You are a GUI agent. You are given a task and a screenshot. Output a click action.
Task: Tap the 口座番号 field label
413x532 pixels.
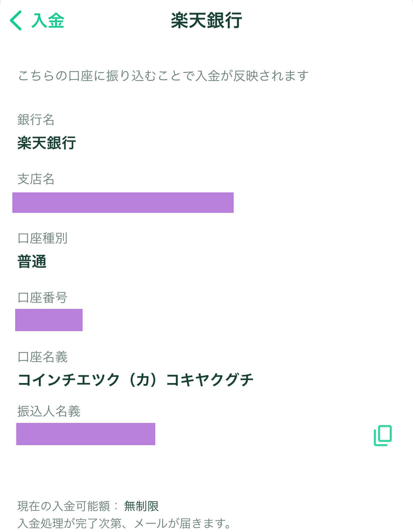tap(42, 298)
